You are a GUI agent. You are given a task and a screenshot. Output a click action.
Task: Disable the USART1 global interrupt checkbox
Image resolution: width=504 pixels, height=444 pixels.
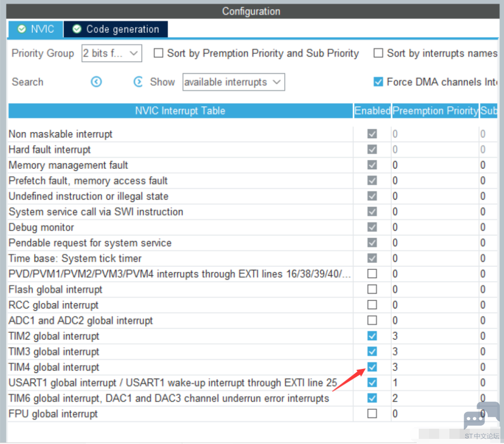coord(372,382)
